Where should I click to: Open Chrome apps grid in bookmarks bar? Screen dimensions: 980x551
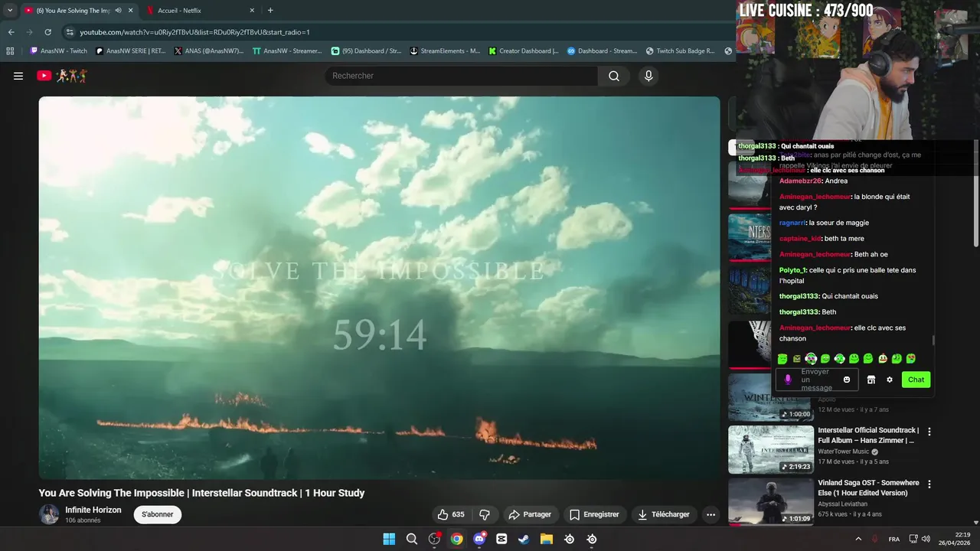click(10, 51)
